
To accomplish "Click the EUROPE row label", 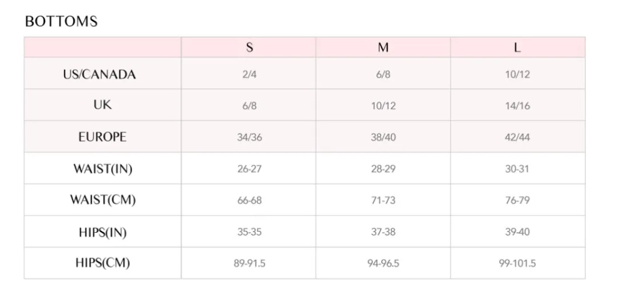I will (102, 137).
